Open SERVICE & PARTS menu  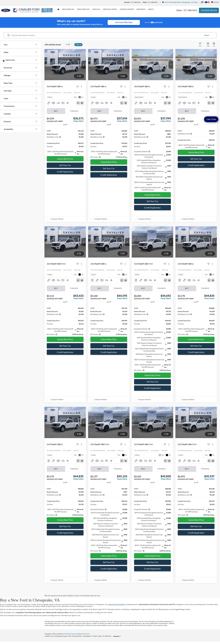pos(110,9)
